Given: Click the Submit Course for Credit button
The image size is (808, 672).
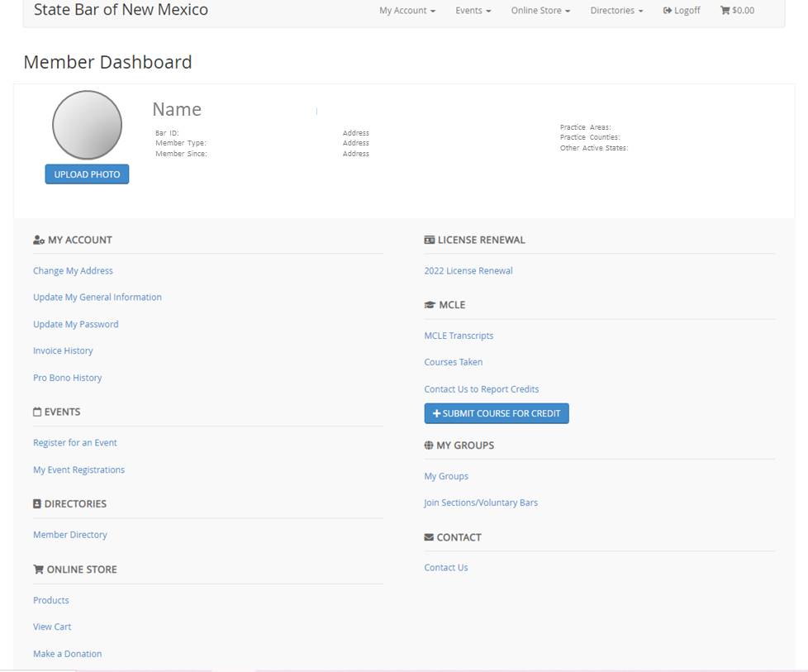Looking at the screenshot, I should [x=497, y=413].
